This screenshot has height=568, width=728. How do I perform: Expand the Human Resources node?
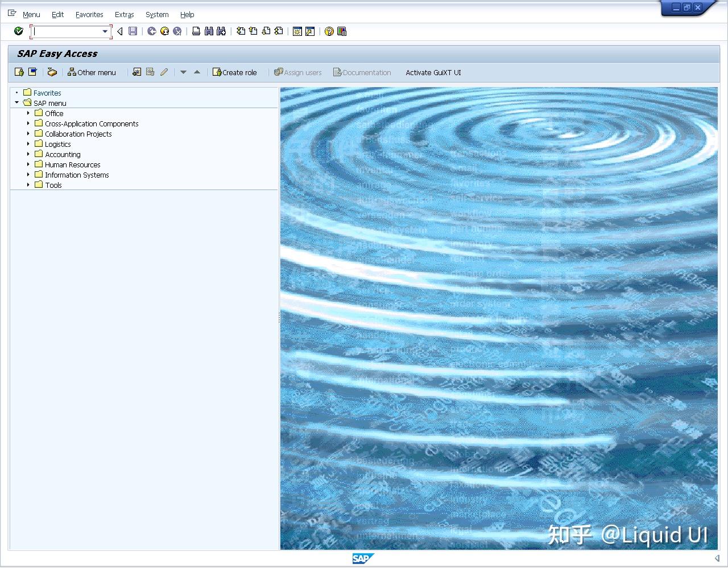pos(28,164)
